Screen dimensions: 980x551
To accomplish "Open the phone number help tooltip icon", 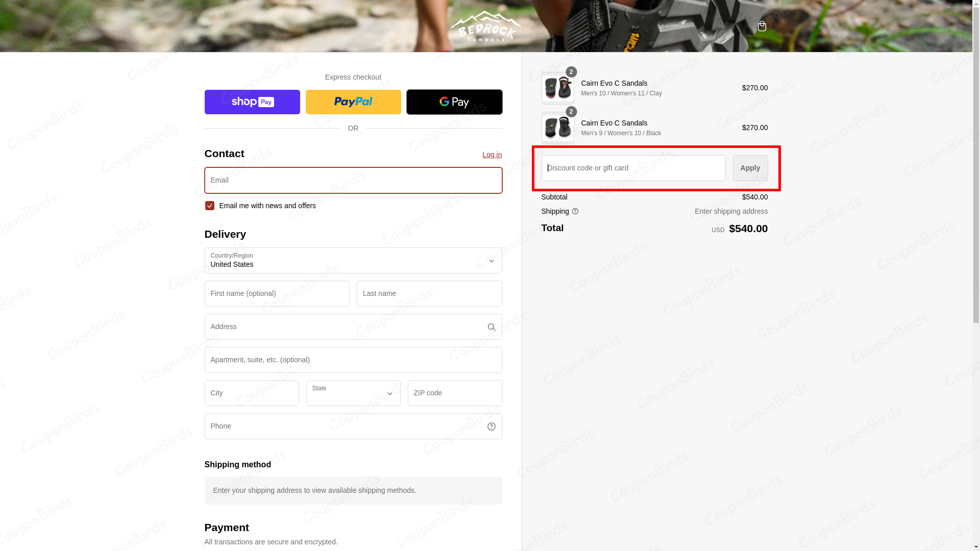I will pos(491,426).
